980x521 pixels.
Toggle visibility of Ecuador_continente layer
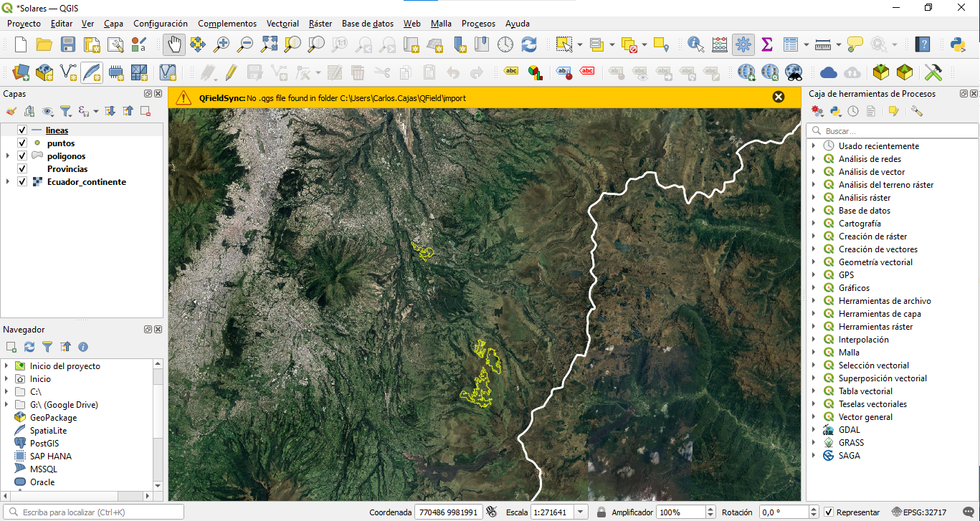(x=22, y=182)
